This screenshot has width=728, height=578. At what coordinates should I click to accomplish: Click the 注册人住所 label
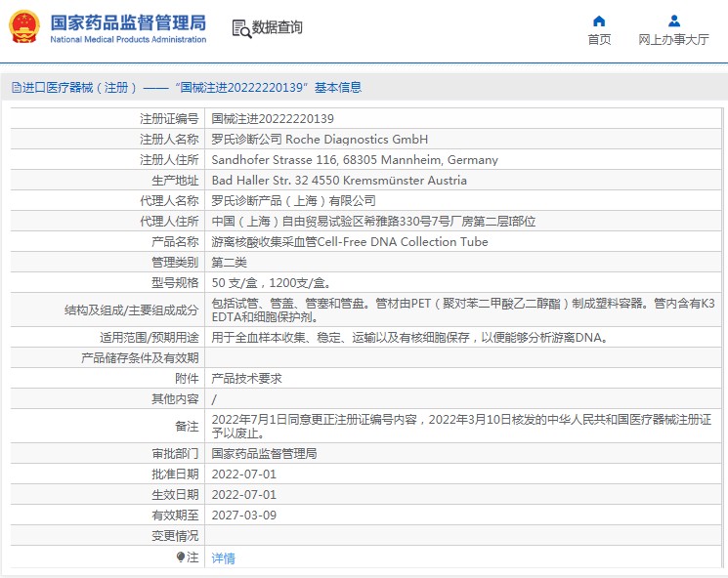(x=169, y=159)
